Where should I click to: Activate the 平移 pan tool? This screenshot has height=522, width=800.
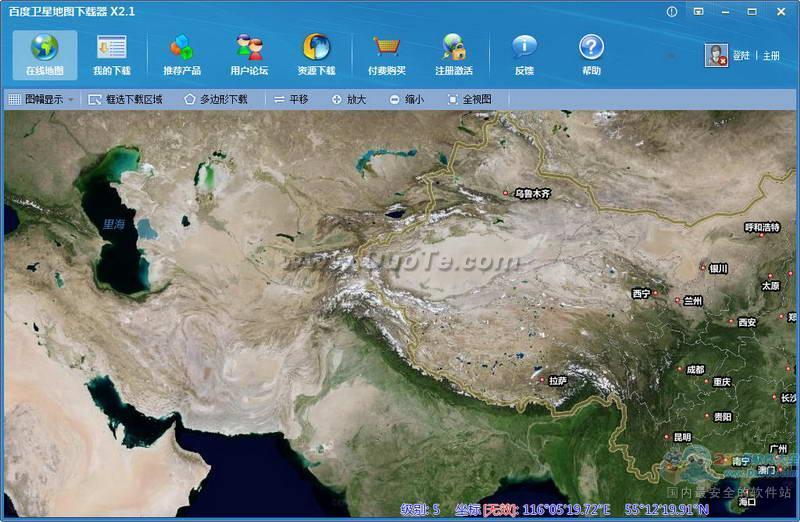[x=291, y=100]
